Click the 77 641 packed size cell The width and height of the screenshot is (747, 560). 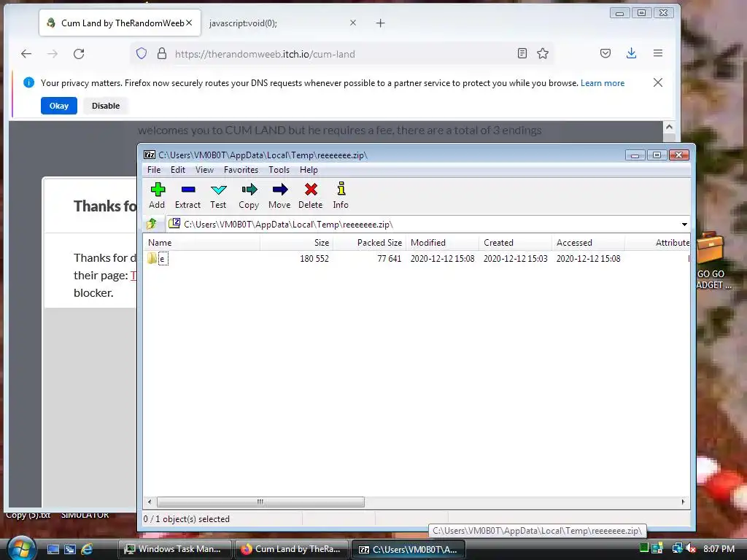click(x=390, y=259)
